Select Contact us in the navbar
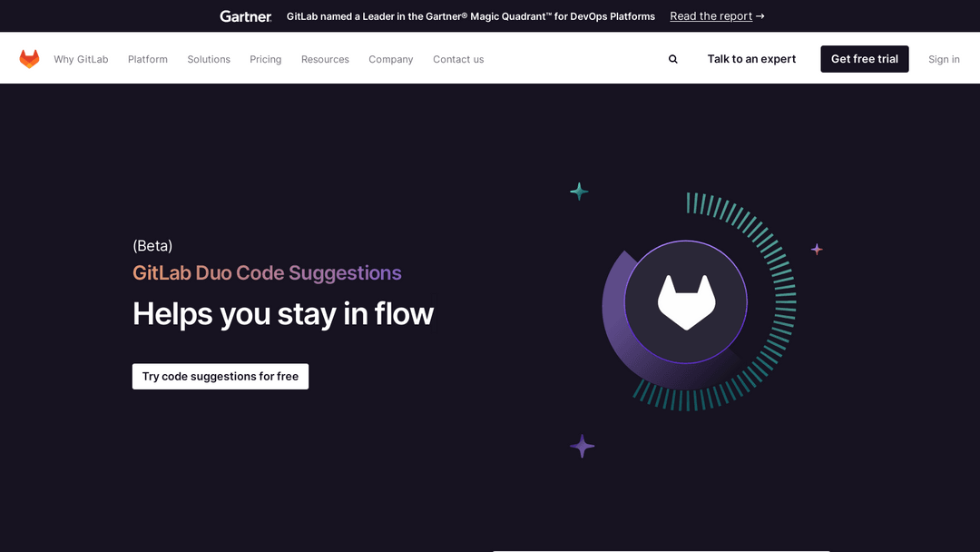The width and height of the screenshot is (980, 552). tap(458, 59)
